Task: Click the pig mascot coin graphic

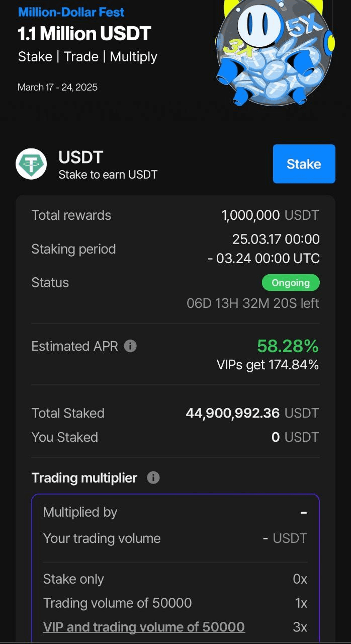Action: (x=275, y=51)
